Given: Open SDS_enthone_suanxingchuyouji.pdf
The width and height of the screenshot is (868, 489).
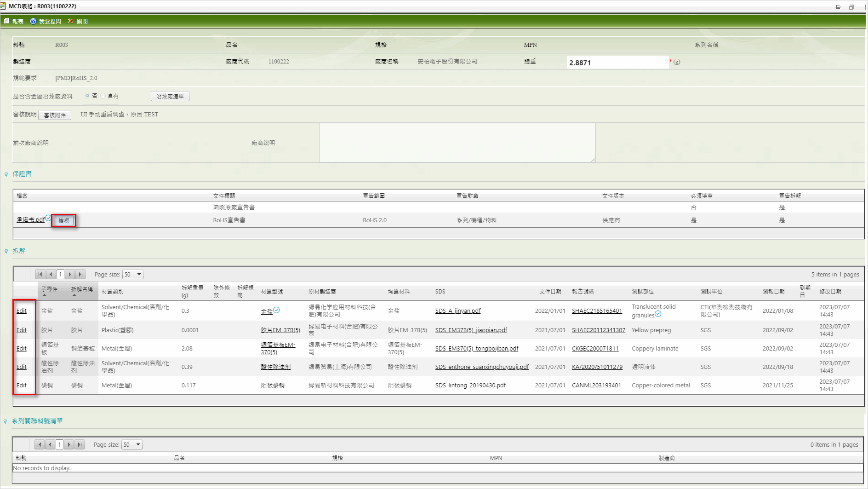Looking at the screenshot, I should 482,367.
